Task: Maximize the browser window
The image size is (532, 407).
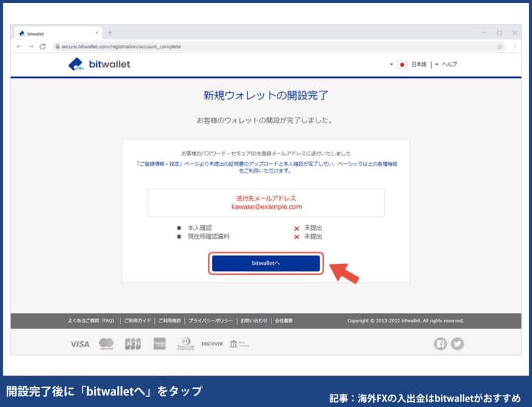Action: tap(499, 33)
